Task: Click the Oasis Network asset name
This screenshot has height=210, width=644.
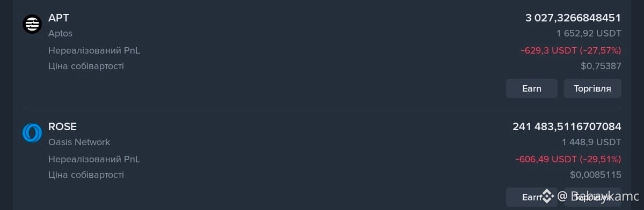Action: pos(79,142)
